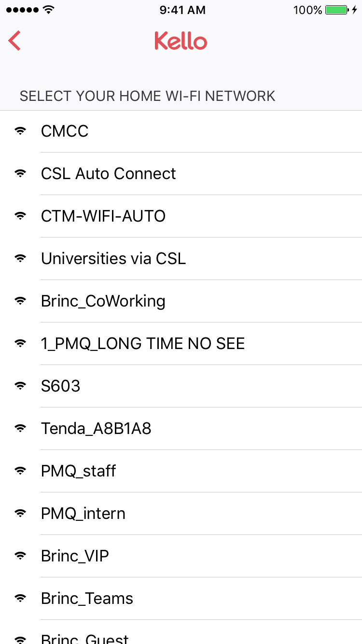
Task: Tap Wi-Fi icon beside PMQ_staff
Action: click(x=20, y=471)
